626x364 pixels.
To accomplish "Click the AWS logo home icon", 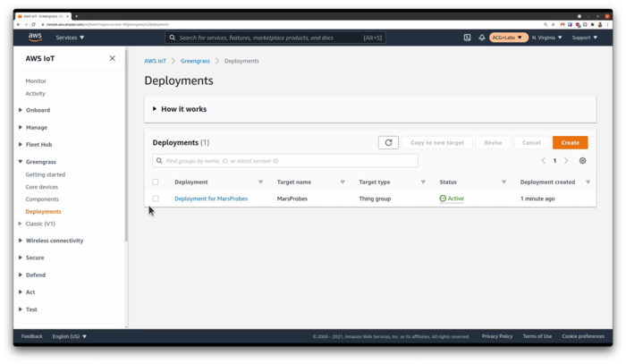I will [35, 38].
